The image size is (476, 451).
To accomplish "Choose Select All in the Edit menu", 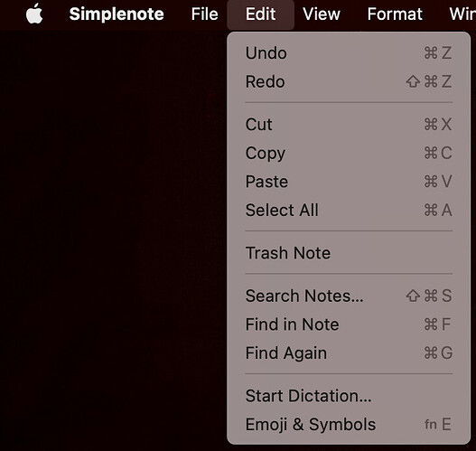I will pyautogui.click(x=349, y=211).
